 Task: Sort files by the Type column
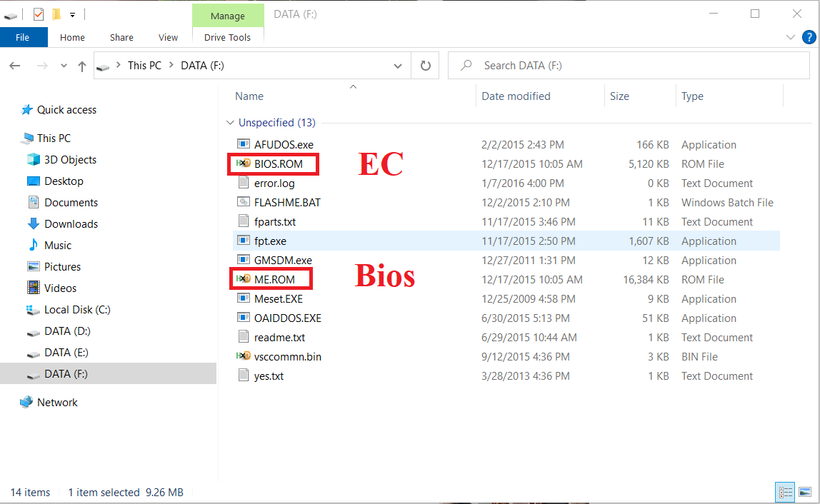(x=692, y=96)
